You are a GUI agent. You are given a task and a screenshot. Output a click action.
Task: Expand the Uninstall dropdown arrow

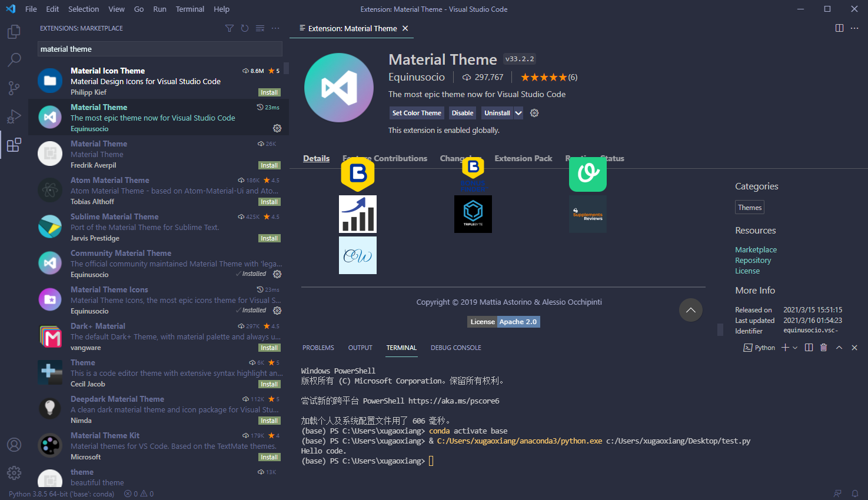[518, 113]
